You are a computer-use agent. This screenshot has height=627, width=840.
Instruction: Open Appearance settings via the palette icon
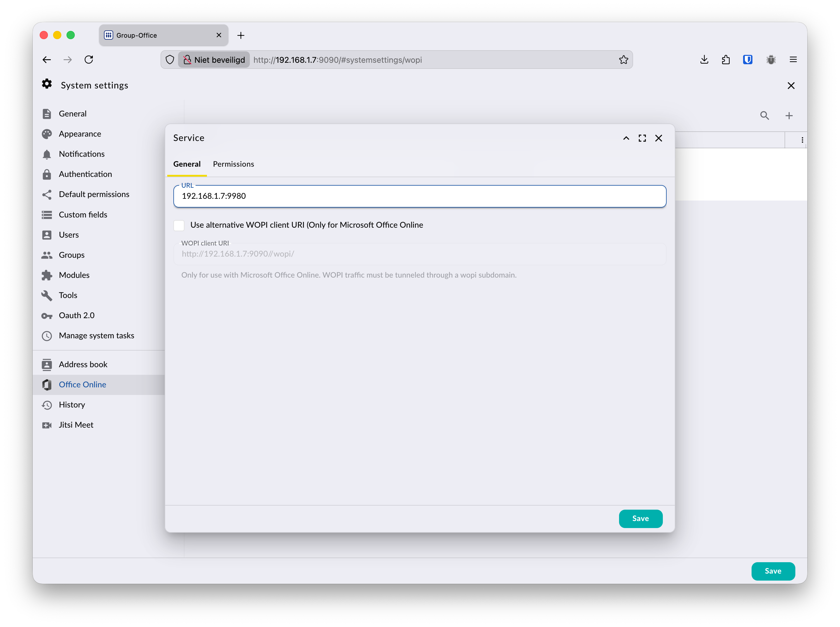coord(47,134)
